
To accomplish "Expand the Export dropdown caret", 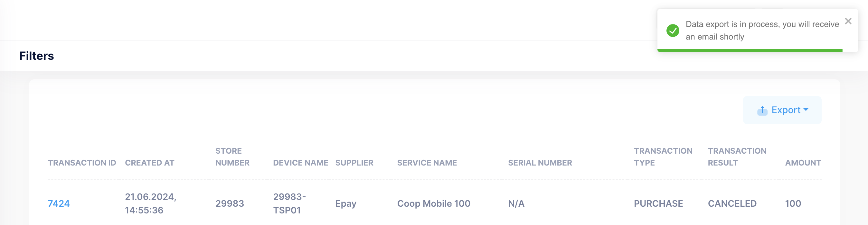I will tap(806, 110).
